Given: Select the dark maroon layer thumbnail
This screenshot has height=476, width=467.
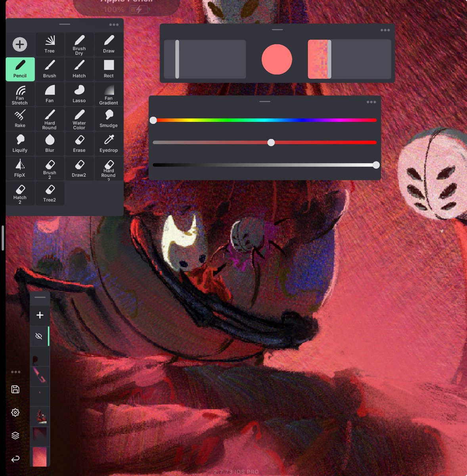Looking at the screenshot, I should coord(40,436).
